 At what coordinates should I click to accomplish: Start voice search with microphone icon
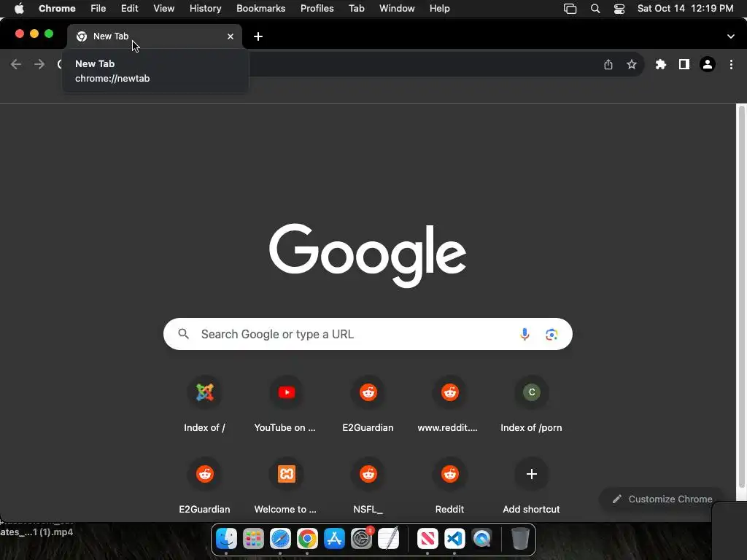[525, 334]
